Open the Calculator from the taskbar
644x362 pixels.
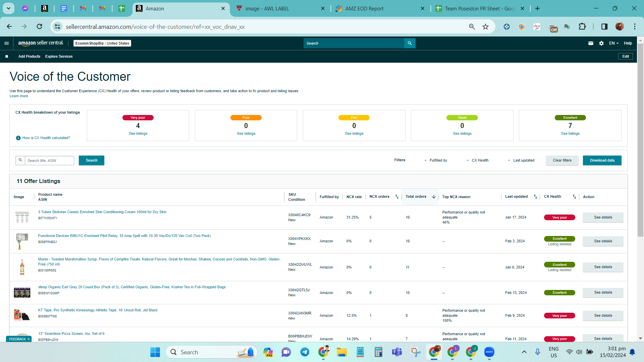click(378, 352)
